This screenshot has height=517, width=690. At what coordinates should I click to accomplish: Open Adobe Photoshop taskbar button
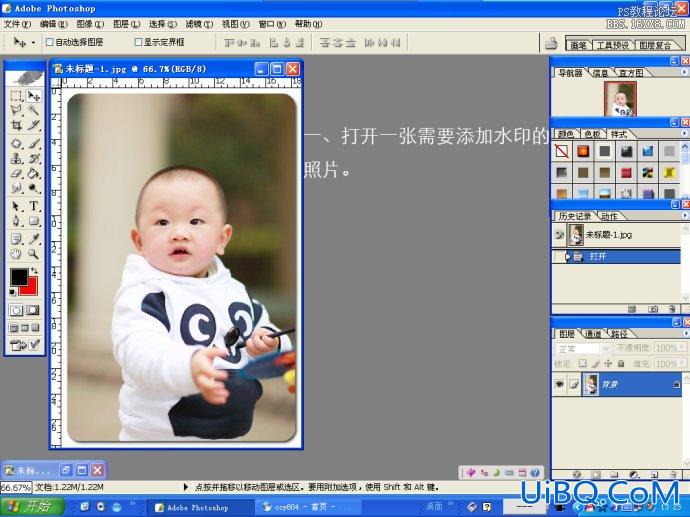pos(199,507)
